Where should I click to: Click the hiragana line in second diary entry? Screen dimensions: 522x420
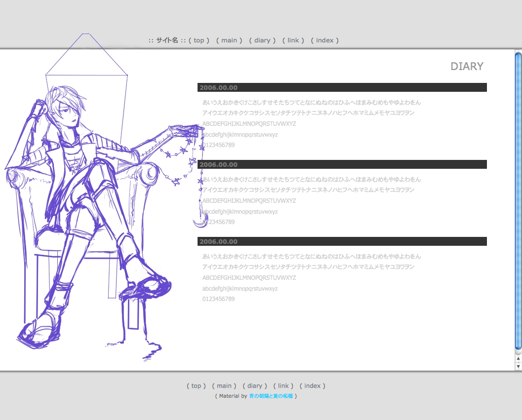pyautogui.click(x=312, y=179)
